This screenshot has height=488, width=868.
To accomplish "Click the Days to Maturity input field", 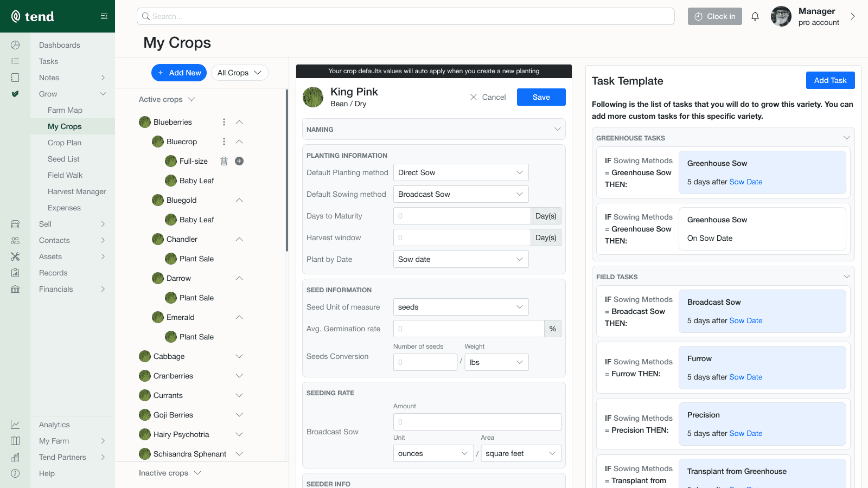I will (462, 216).
